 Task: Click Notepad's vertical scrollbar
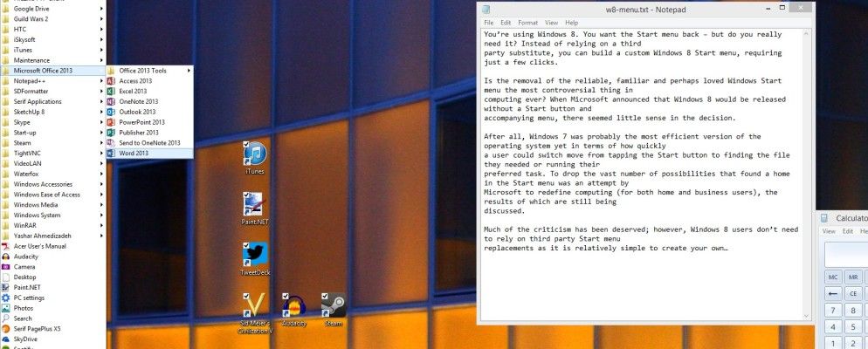(x=807, y=174)
